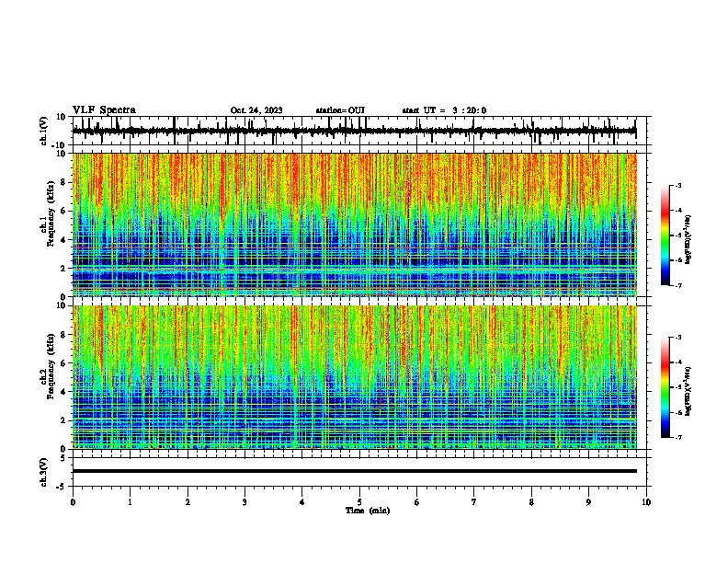
Task: Click the ch.1 color bar log(PSD) unit label
Action: tap(688, 240)
